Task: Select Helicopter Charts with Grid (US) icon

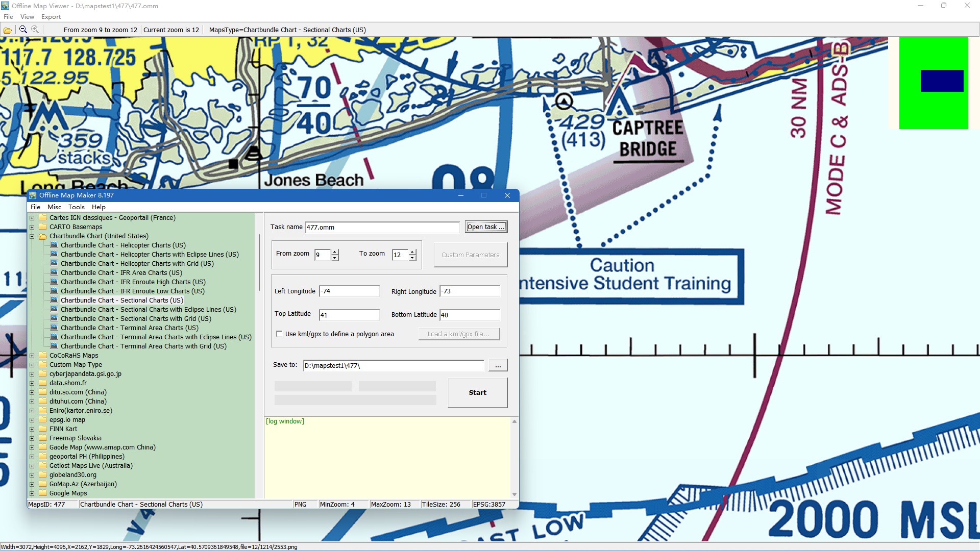Action: pyautogui.click(x=54, y=263)
